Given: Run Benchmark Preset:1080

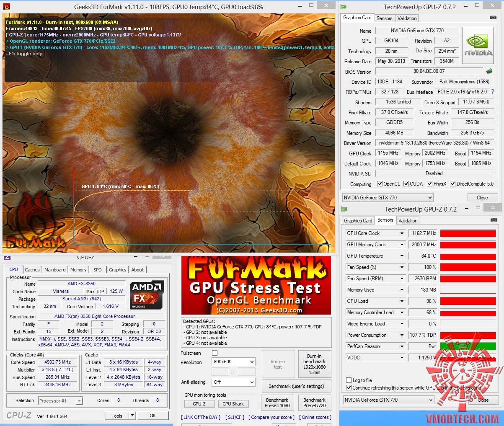Looking at the screenshot, I should [277, 403].
